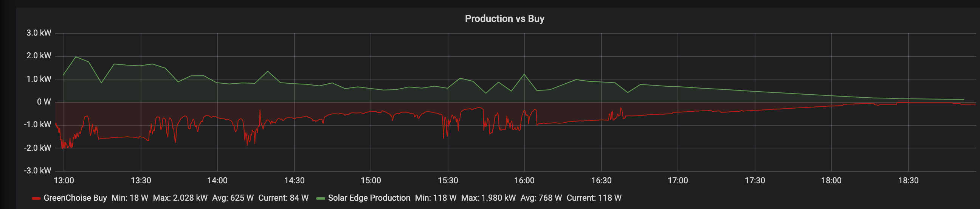Select the 16:00 tick on the time axis
Screen dimensions: 980x209
click(524, 181)
